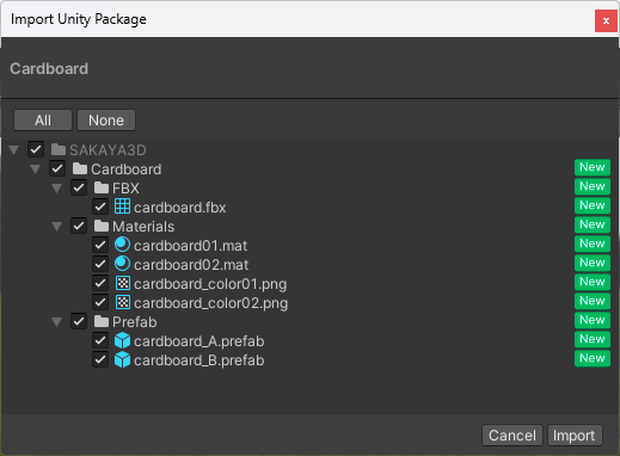
Task: Click the cardboard_color02.png texture icon
Action: (123, 302)
